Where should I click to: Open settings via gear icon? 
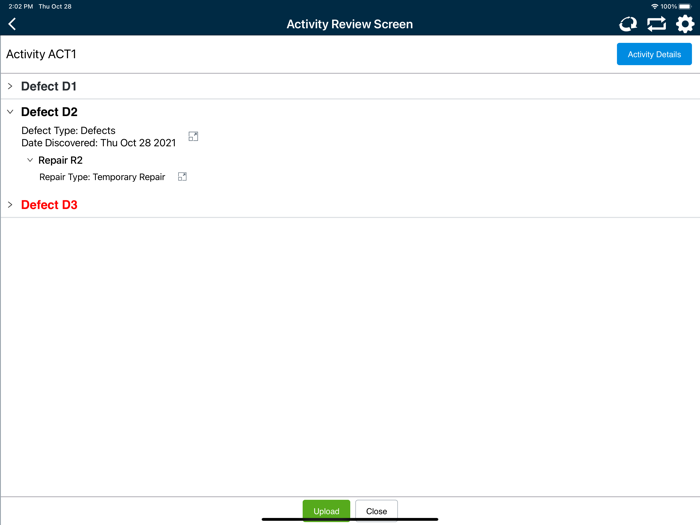(685, 24)
